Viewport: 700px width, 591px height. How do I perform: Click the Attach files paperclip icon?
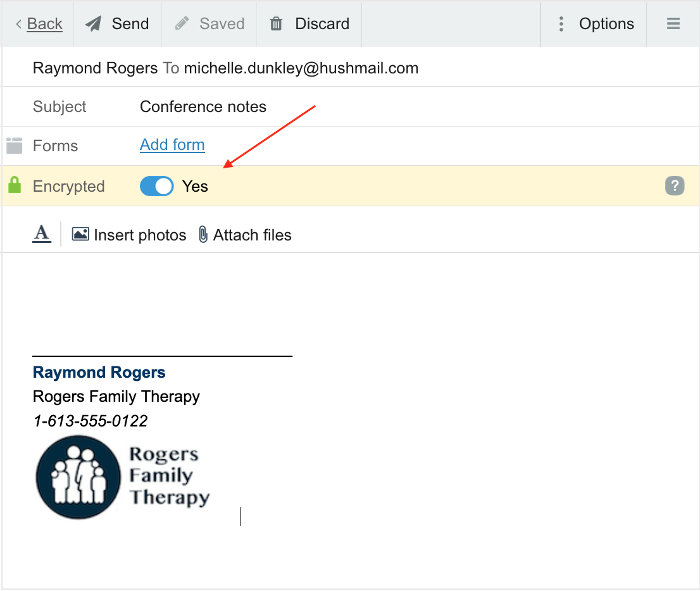pyautogui.click(x=203, y=234)
